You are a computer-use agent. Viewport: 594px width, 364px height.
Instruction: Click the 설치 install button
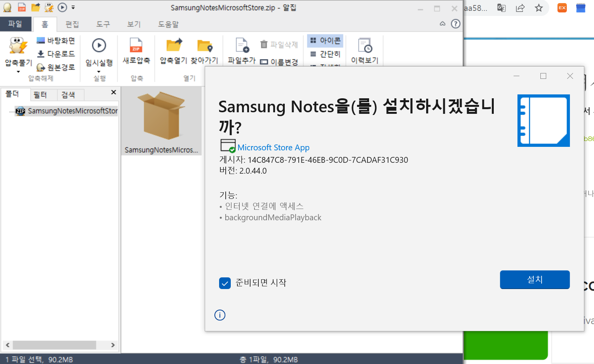(x=535, y=280)
